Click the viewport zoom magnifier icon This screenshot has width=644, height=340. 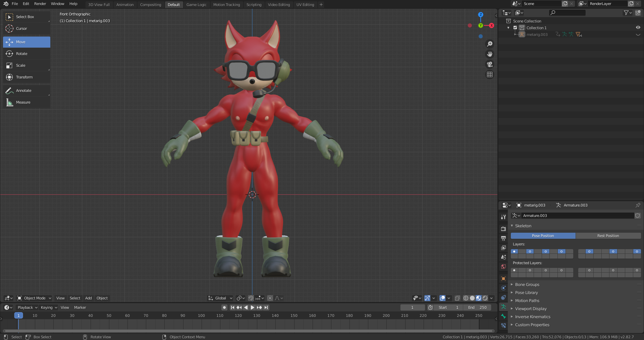(490, 44)
